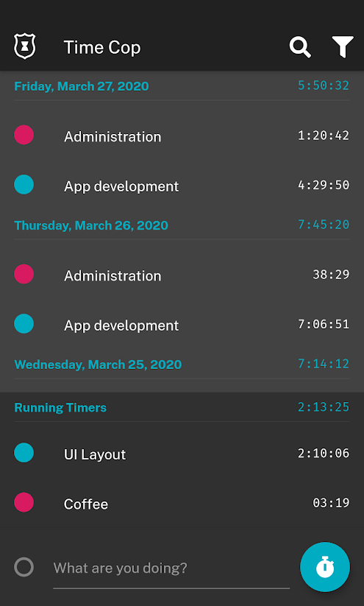Open the running UI Layout timer
The image size is (364, 606).
pos(182,454)
